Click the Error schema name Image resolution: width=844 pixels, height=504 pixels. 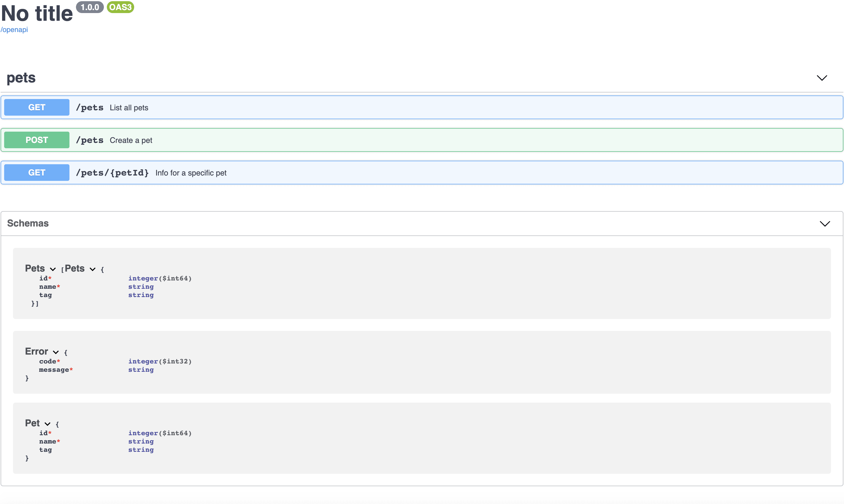coord(37,351)
